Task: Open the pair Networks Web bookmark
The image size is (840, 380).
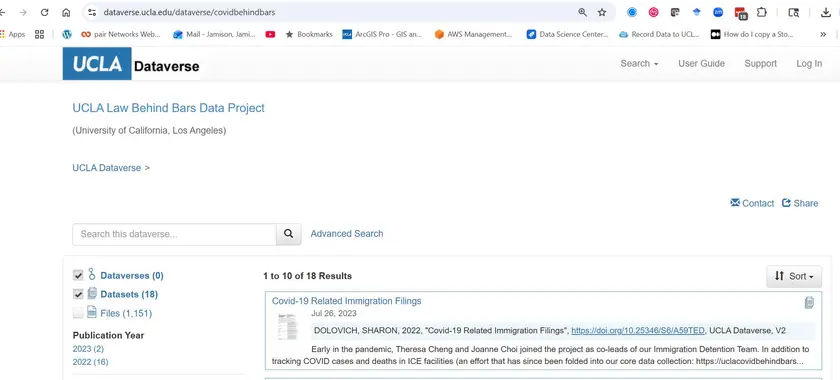Action: point(121,34)
